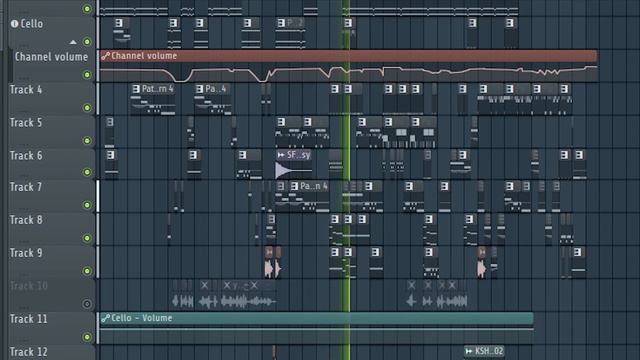
Task: Collapse the Cello track group arrow
Action: 73,42
